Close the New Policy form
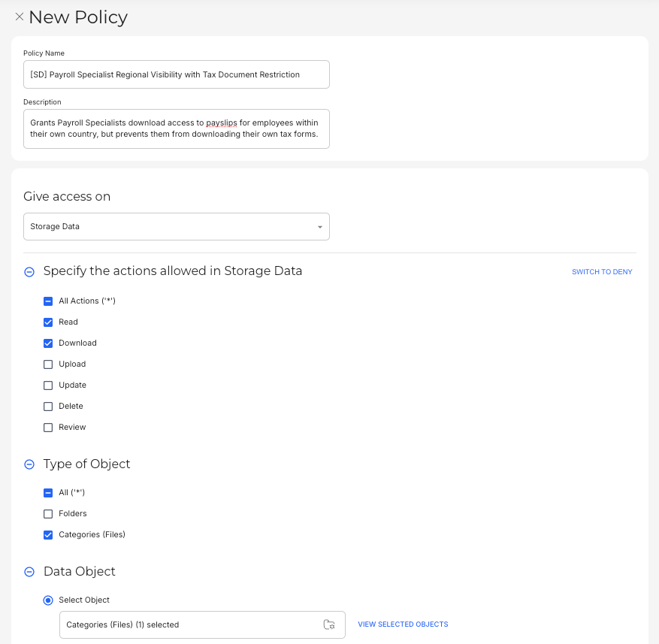 tap(20, 17)
